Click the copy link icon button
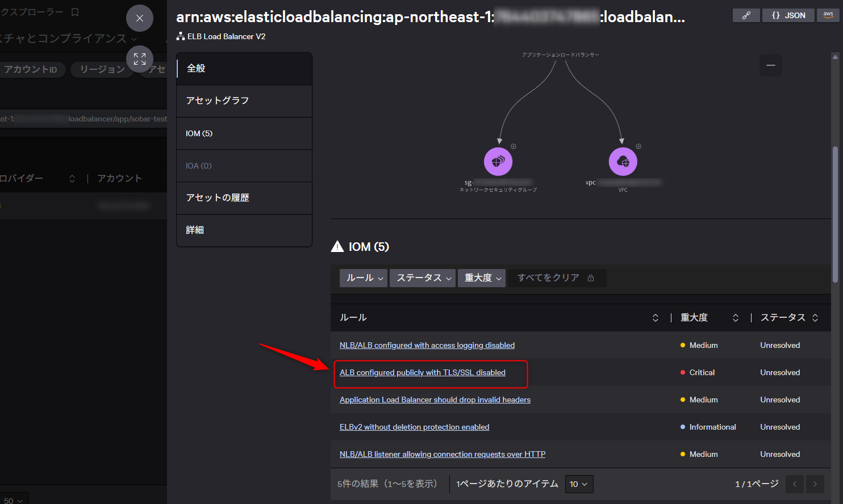Viewport: 843px width, 504px height. pyautogui.click(x=746, y=15)
